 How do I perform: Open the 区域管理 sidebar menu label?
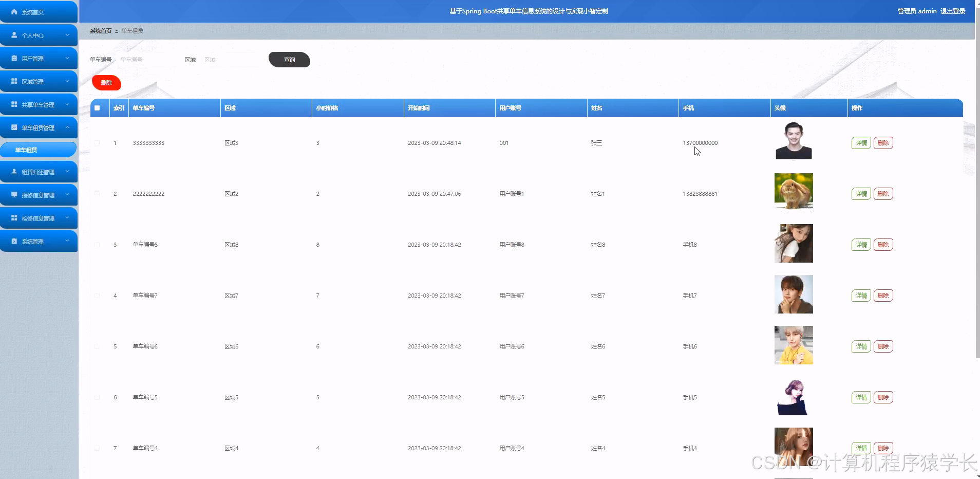coord(33,82)
